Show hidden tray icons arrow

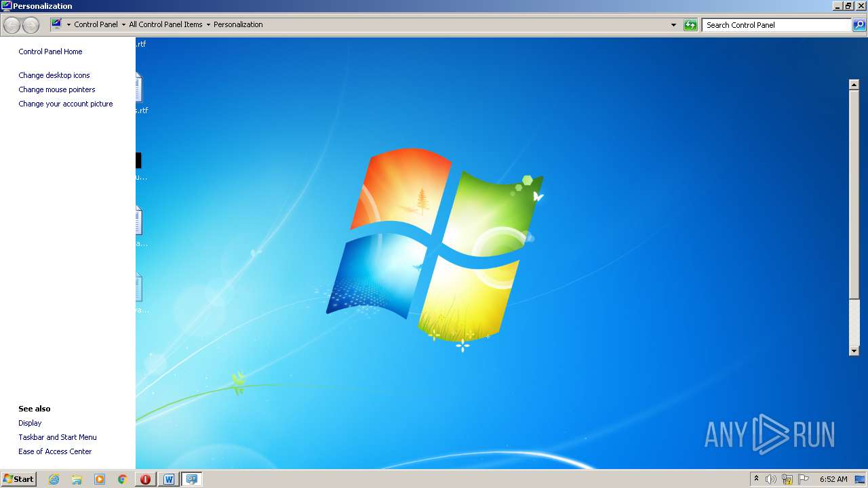(x=756, y=479)
